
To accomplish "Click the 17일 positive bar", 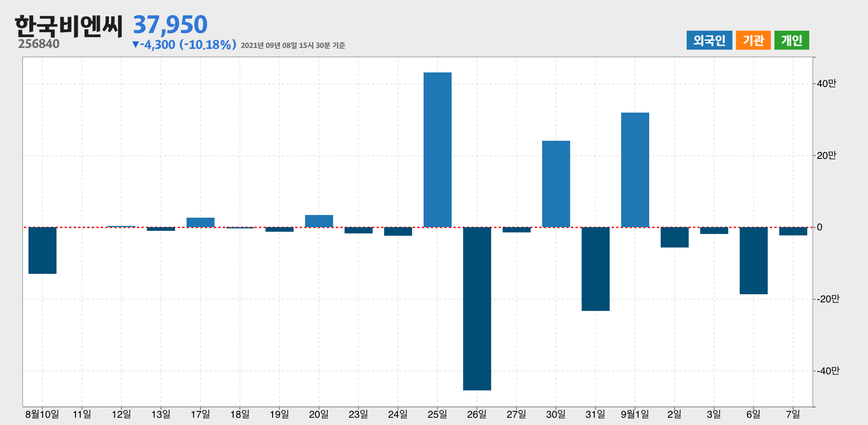I will pyautogui.click(x=201, y=222).
